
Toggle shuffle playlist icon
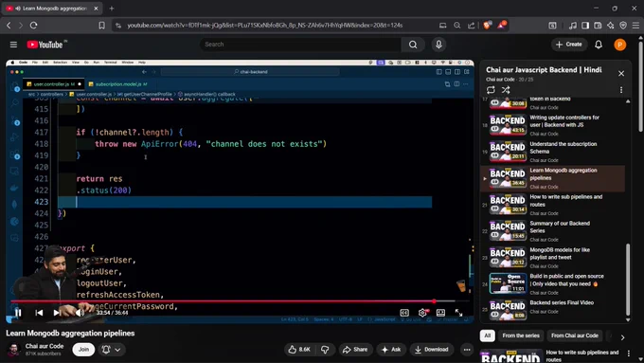coord(506,90)
